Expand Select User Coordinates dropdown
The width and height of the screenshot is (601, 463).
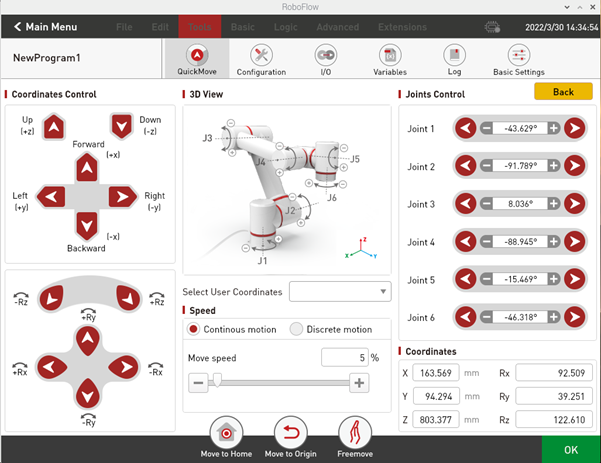pyautogui.click(x=339, y=291)
